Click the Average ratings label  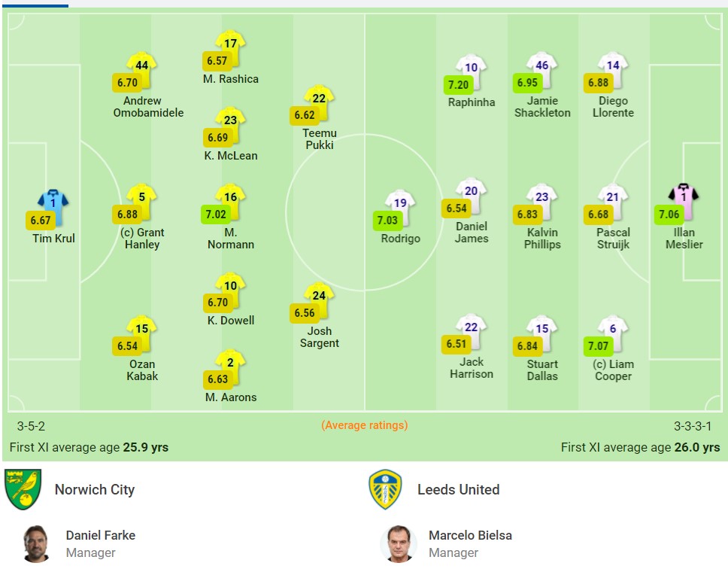point(365,425)
